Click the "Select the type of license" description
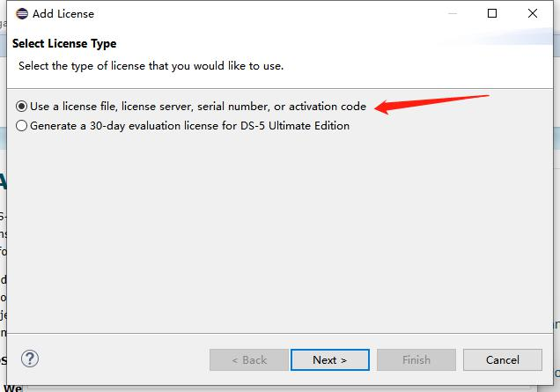This screenshot has height=392, width=560. point(151,66)
